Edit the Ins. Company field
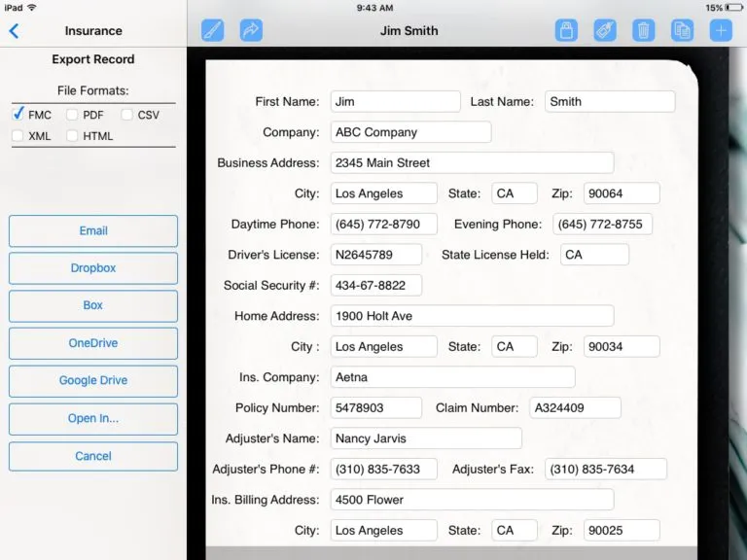 pyautogui.click(x=452, y=377)
